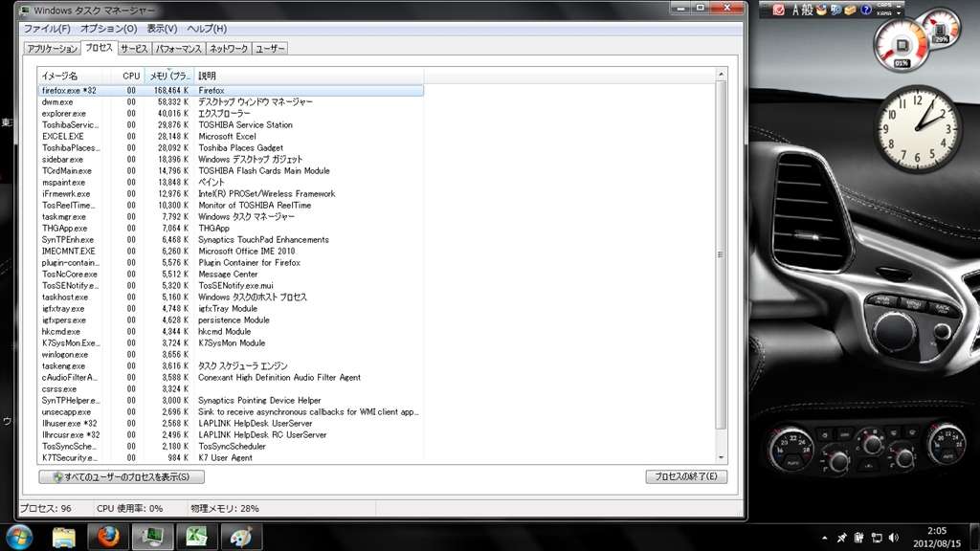Select the 'K7 User Agent' row
980x551 pixels.
[231, 458]
